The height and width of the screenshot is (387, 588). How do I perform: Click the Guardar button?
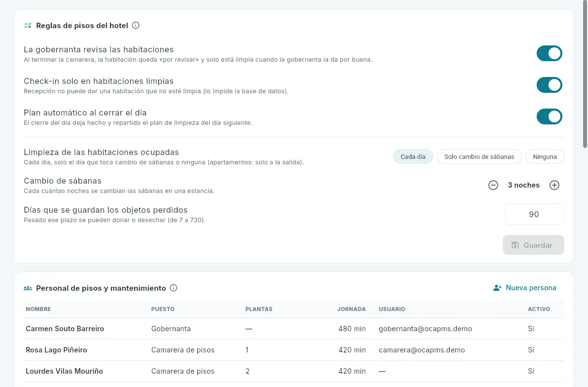(x=533, y=245)
